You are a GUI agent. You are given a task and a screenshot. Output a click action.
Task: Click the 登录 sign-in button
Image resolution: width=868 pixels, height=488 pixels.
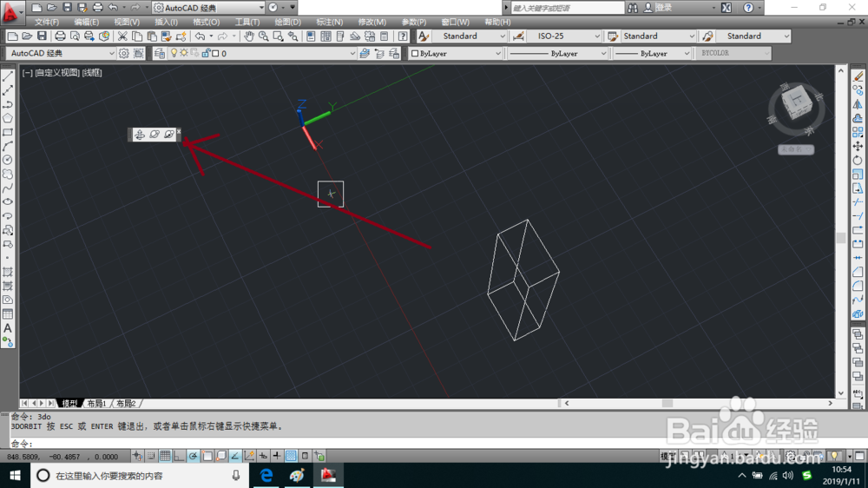(x=664, y=8)
